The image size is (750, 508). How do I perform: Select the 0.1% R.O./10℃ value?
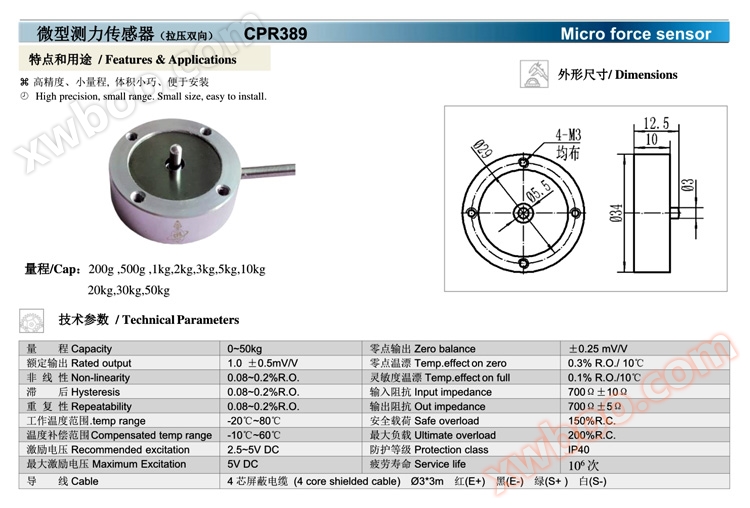(x=604, y=377)
